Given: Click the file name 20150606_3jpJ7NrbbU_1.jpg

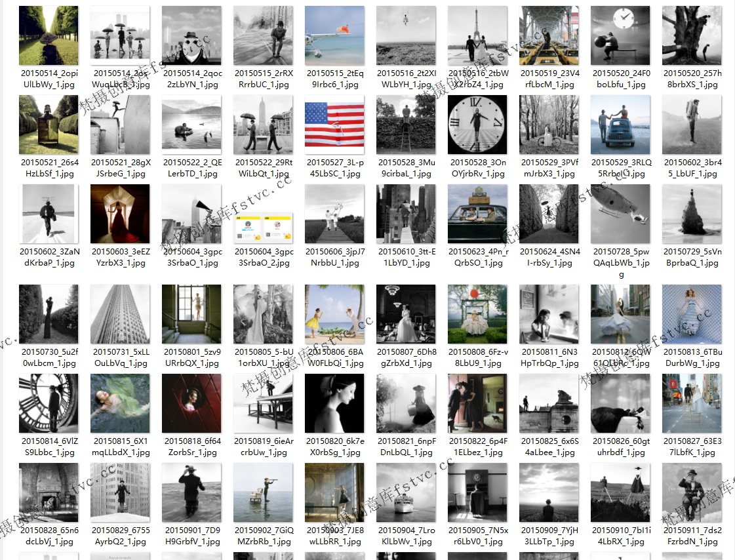Looking at the screenshot, I should [334, 257].
